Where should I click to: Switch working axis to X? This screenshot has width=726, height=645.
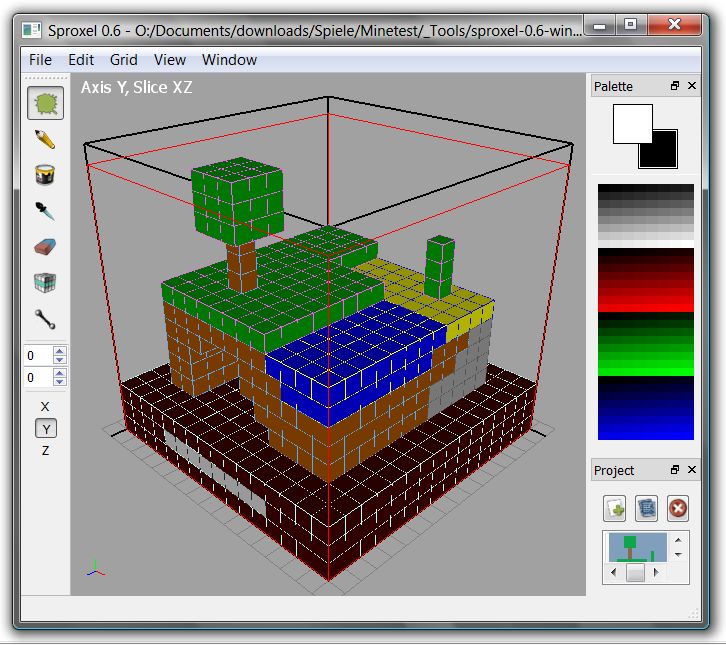tap(45, 407)
